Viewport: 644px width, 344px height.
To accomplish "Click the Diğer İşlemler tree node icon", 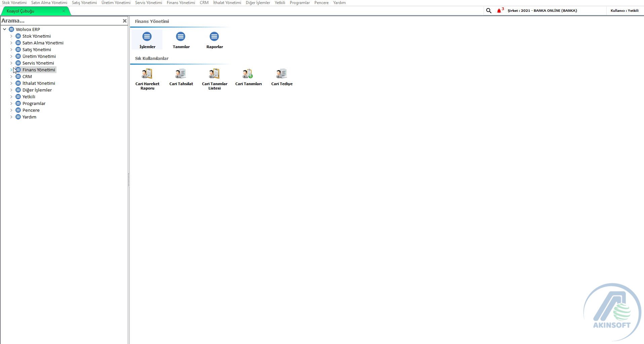I will click(x=18, y=90).
